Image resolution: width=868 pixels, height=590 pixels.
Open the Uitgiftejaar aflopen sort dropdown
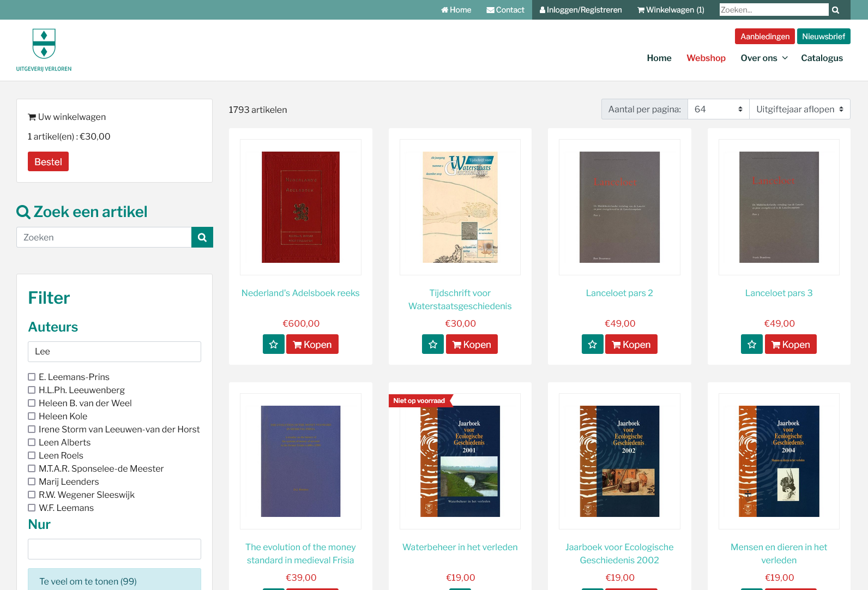(x=800, y=109)
